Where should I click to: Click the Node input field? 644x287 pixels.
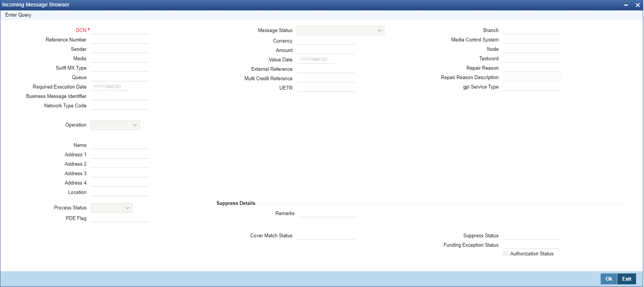(x=532, y=49)
